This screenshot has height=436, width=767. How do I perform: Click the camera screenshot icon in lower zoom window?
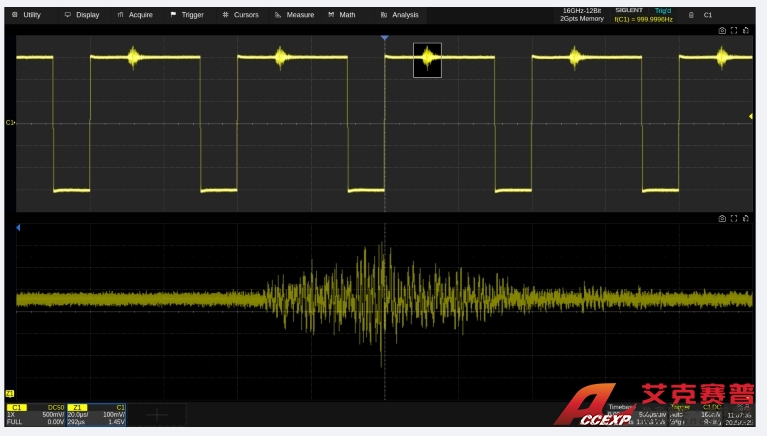[x=722, y=218]
